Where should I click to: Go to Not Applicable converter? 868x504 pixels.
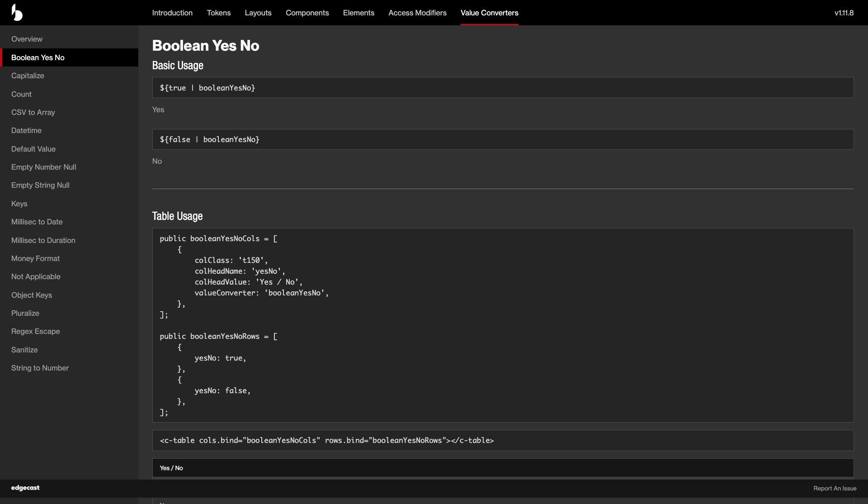[x=69, y=276]
